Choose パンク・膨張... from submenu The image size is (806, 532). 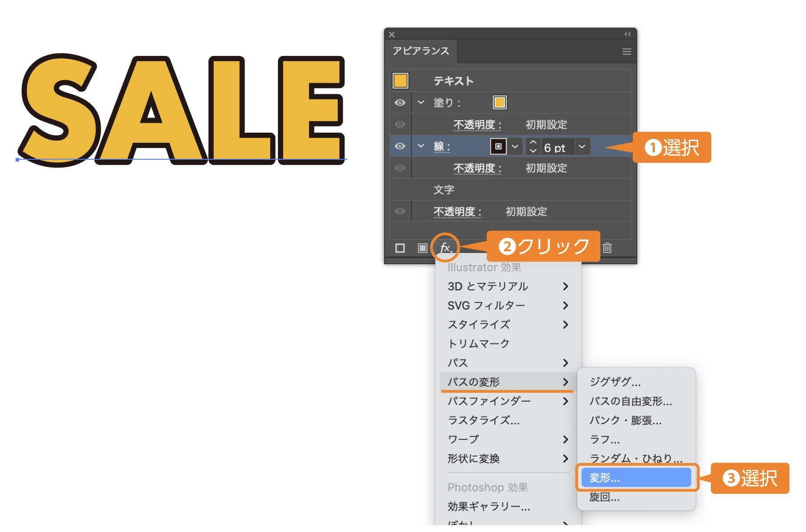[x=636, y=420]
